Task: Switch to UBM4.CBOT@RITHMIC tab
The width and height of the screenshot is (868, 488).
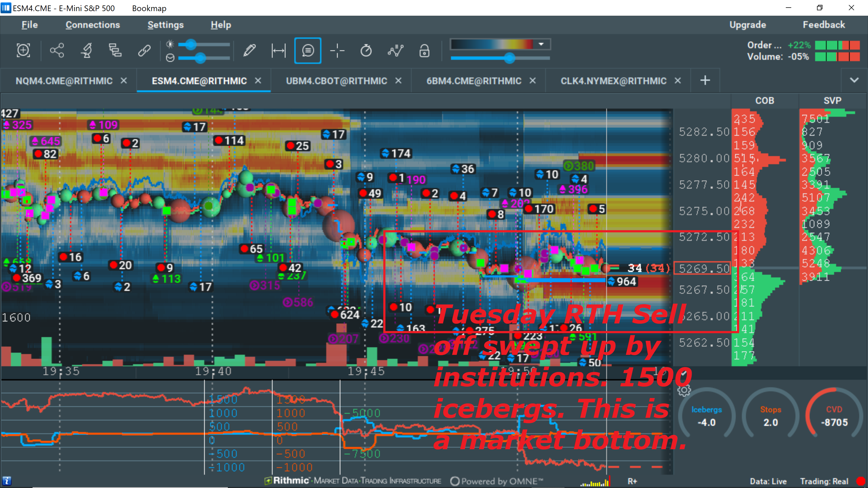Action: [336, 81]
